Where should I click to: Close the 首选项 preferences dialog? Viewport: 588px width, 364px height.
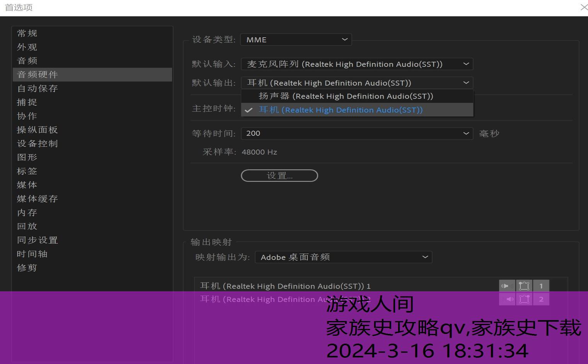(584, 7)
